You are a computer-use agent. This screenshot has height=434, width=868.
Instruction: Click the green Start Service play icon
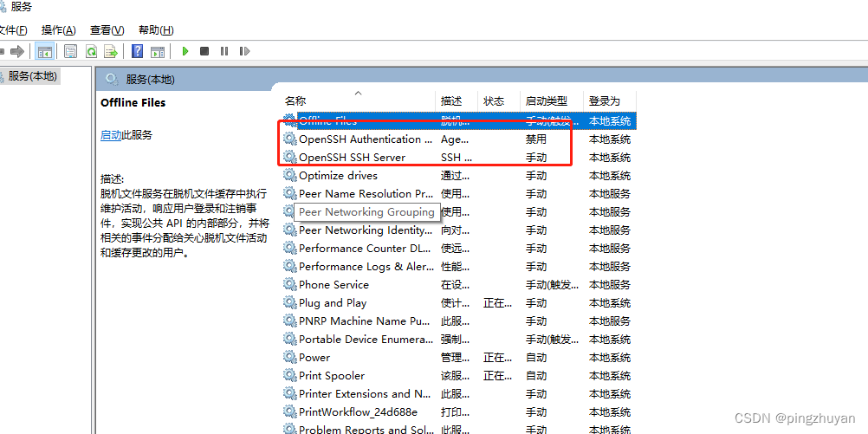tap(185, 51)
